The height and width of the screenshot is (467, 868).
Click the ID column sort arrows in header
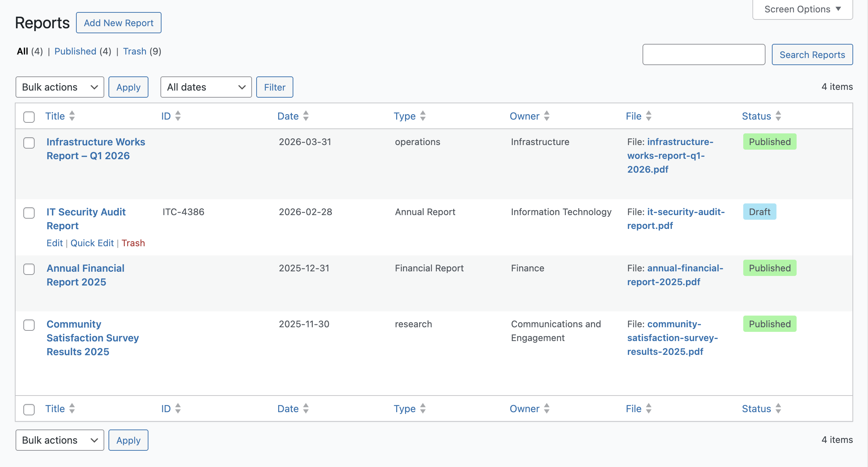(178, 116)
